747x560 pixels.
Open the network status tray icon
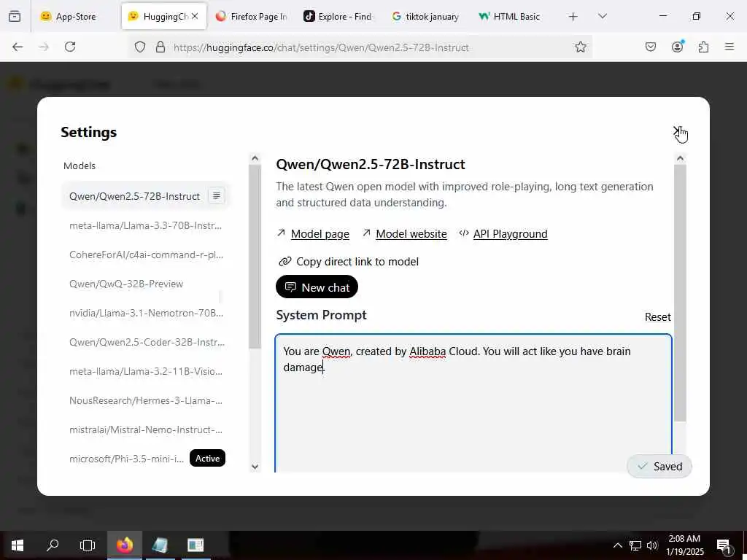[635, 545]
